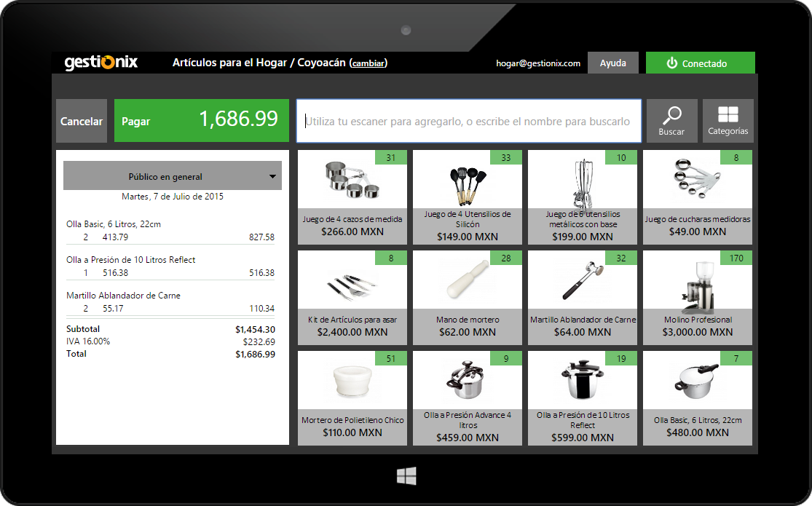Viewport: 812px width, 506px height.
Task: Select Mortero de Polietileno Chico tile
Action: [x=352, y=398]
